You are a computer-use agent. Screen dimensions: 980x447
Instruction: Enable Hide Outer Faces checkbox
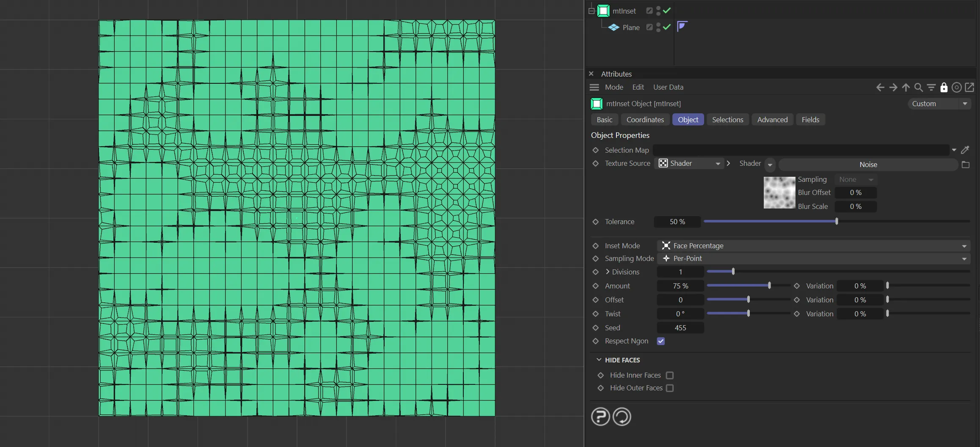pos(669,388)
